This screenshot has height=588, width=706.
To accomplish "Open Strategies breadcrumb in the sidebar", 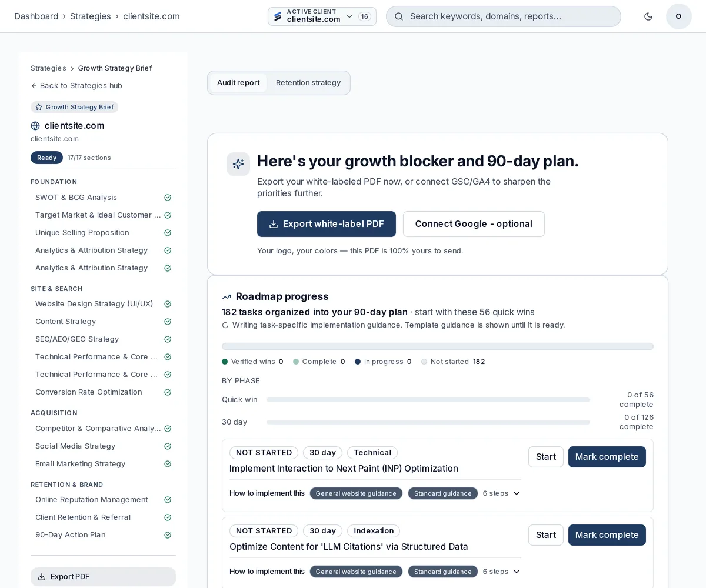I will coord(48,68).
